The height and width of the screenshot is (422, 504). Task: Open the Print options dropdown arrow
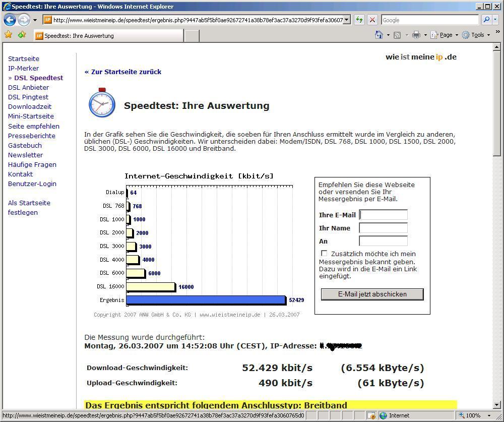[x=425, y=35]
